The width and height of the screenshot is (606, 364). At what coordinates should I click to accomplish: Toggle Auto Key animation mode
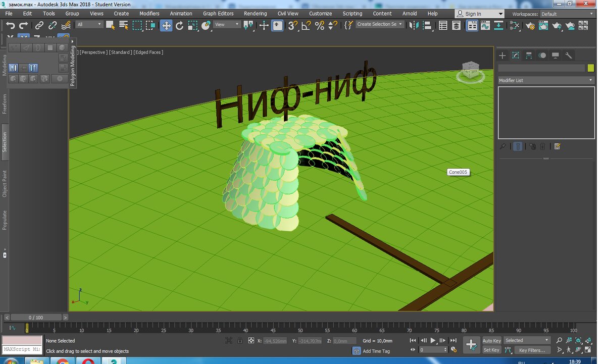[x=491, y=341]
